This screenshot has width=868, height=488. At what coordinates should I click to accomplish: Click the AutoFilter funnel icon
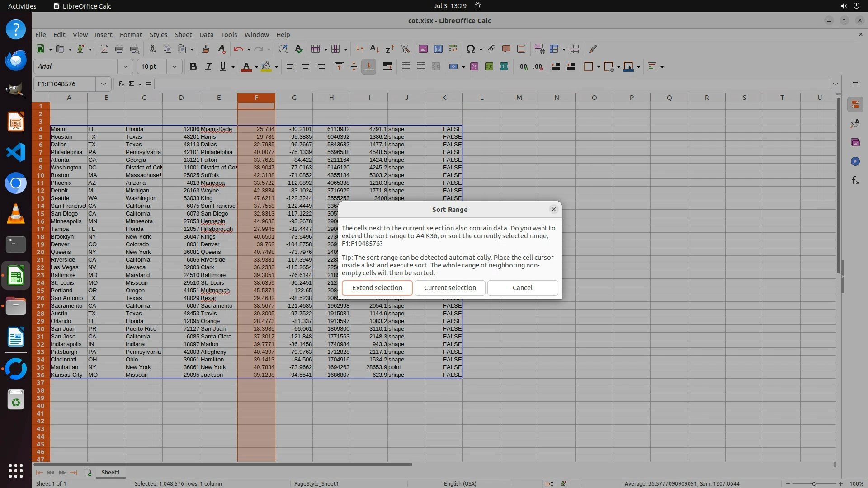405,49
